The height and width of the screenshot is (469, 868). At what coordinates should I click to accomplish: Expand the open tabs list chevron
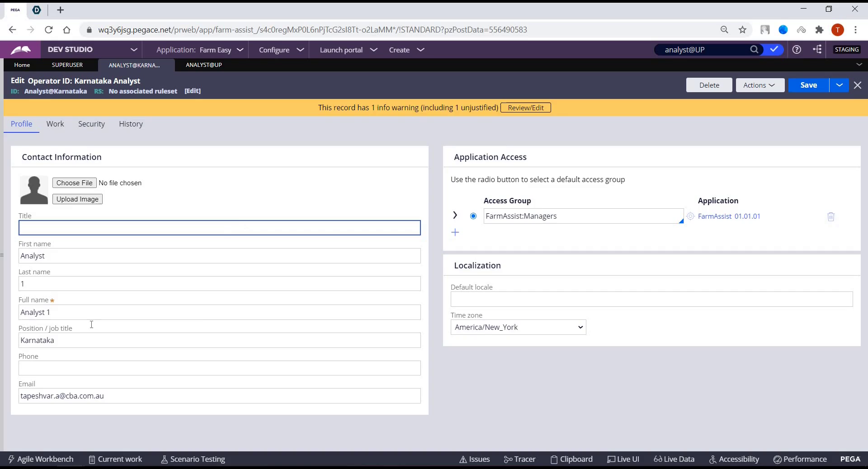(859, 65)
